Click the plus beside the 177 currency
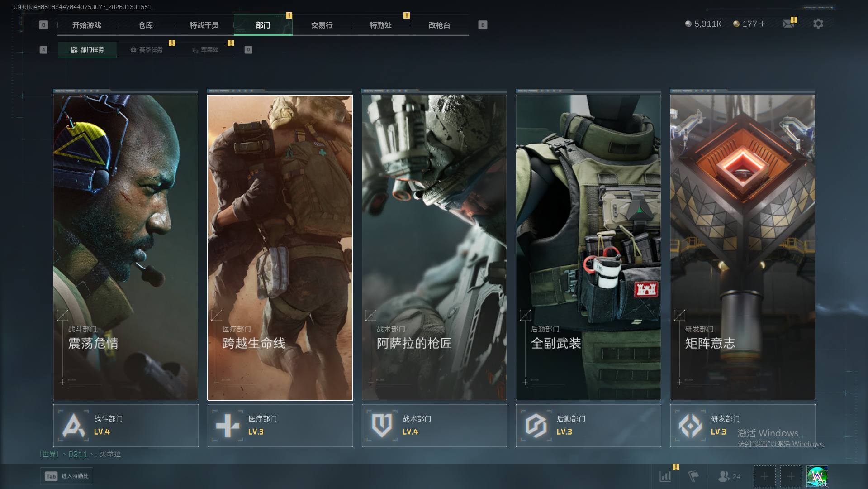The image size is (868, 489). [762, 24]
